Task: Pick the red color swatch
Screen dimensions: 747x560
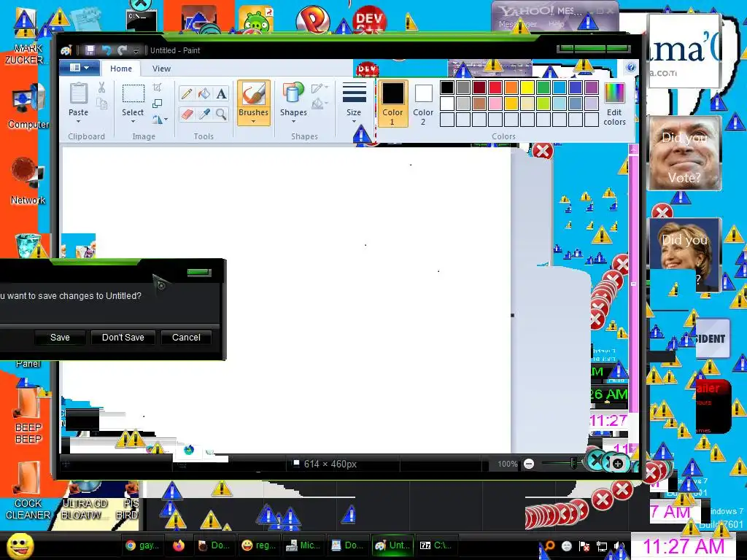Action: click(x=495, y=87)
